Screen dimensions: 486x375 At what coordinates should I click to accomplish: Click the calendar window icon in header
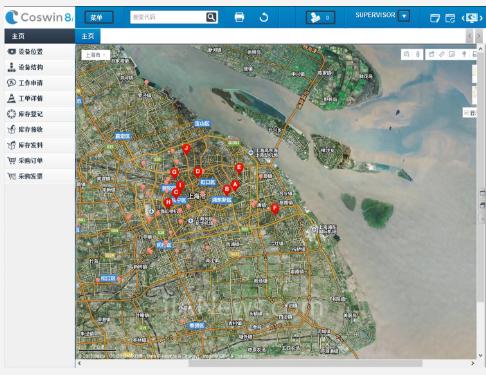[450, 18]
